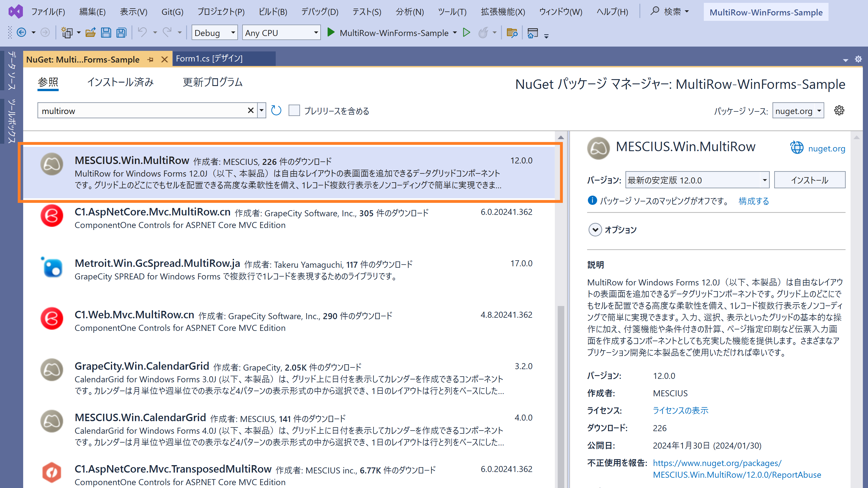Select the MESCIUS.Win.CalendarGrid package

[x=289, y=429]
